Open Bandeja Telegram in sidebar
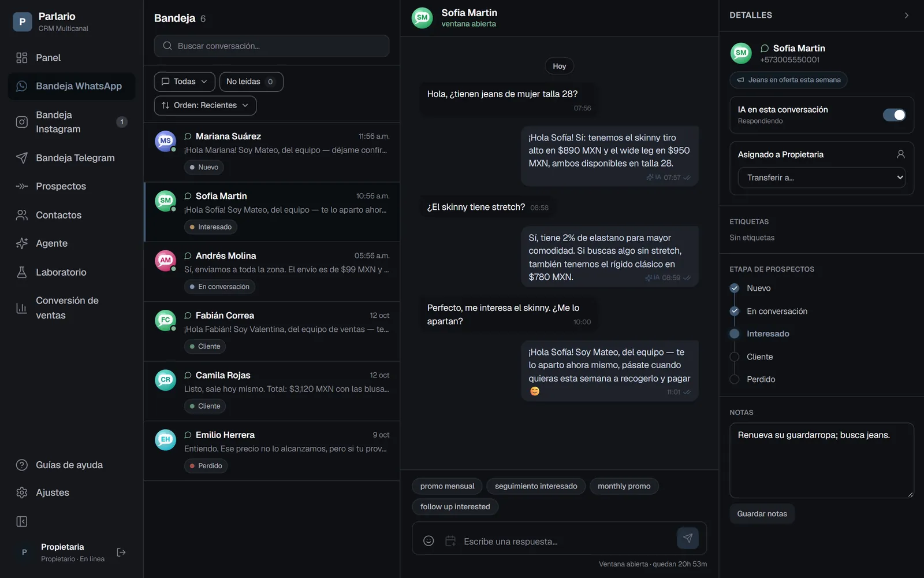The width and height of the screenshot is (924, 578). 72,158
